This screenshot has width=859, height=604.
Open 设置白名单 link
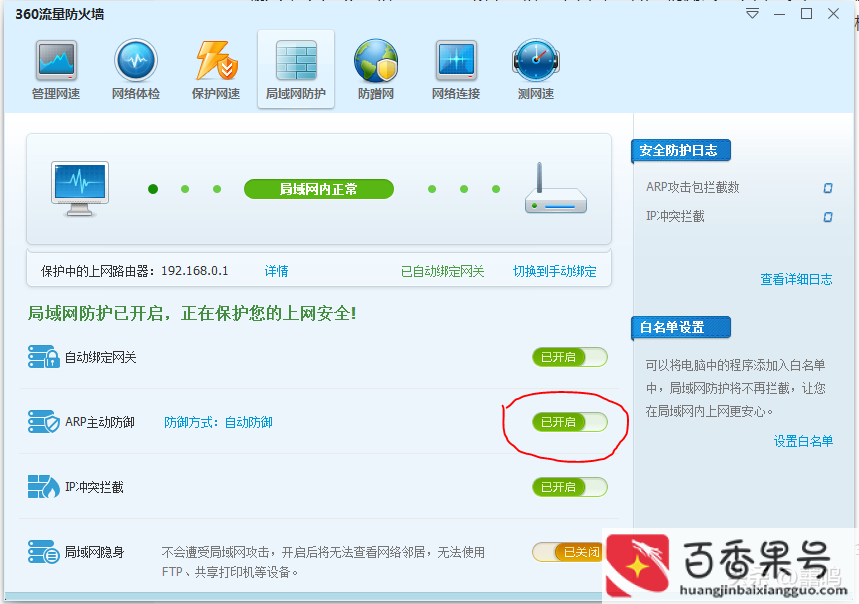tap(803, 441)
